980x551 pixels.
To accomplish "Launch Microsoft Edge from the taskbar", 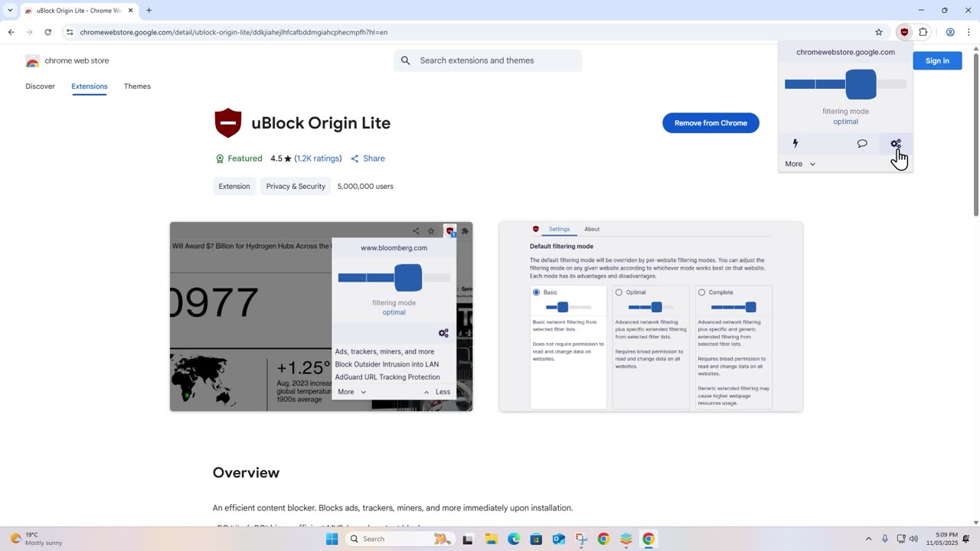I will click(x=514, y=539).
